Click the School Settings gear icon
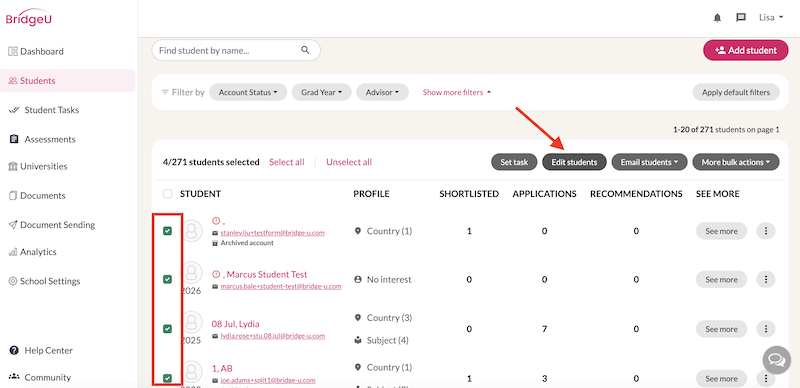The image size is (800, 388). [x=13, y=281]
